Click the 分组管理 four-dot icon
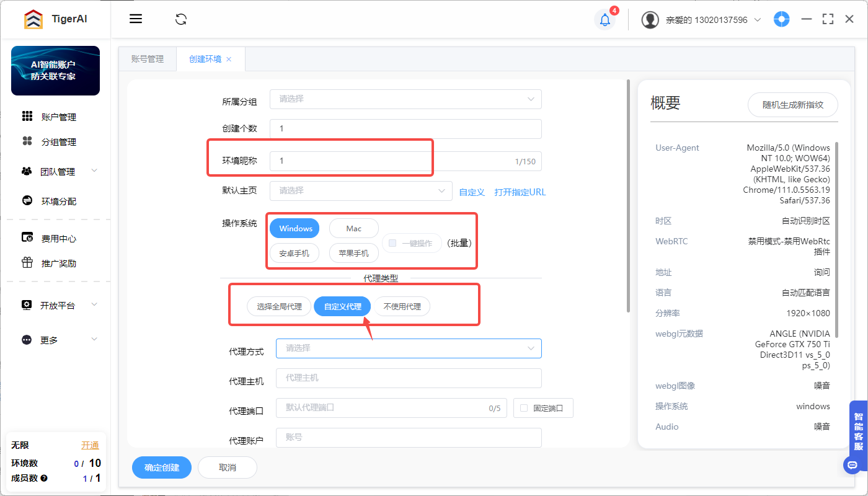The width and height of the screenshot is (868, 496). click(27, 141)
